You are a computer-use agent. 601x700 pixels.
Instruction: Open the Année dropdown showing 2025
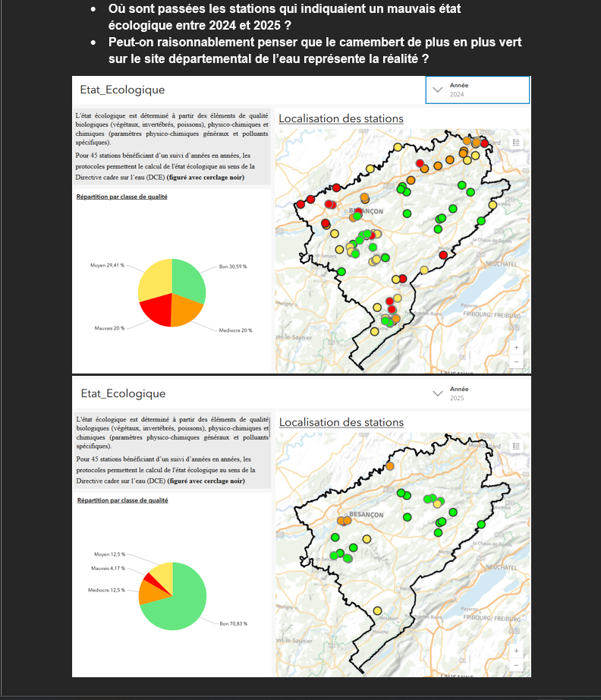(x=477, y=393)
